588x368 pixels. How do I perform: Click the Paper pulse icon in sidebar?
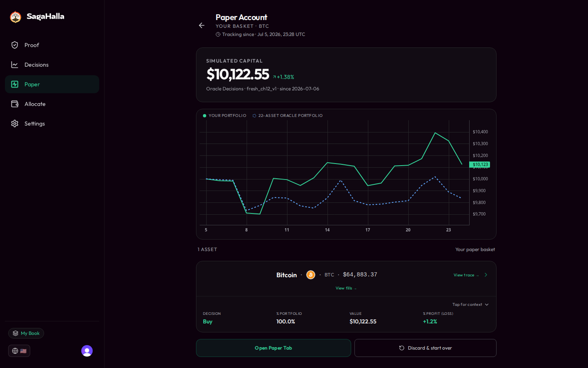15,84
